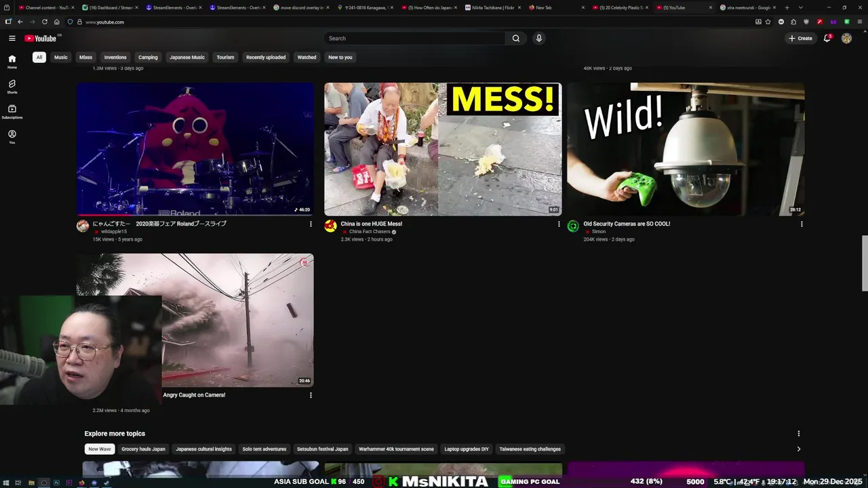
Task: Expand topic chips with right arrow
Action: 798,449
